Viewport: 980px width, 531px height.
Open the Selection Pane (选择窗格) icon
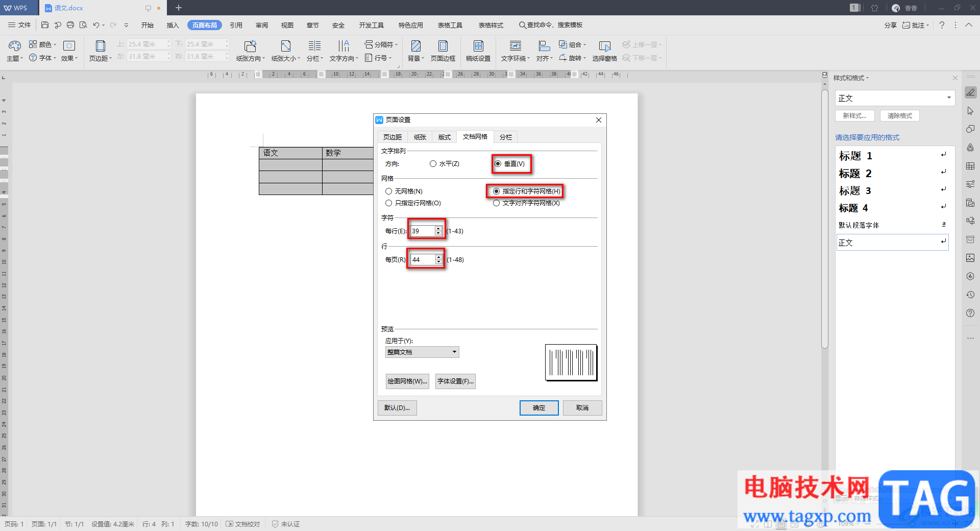click(604, 46)
